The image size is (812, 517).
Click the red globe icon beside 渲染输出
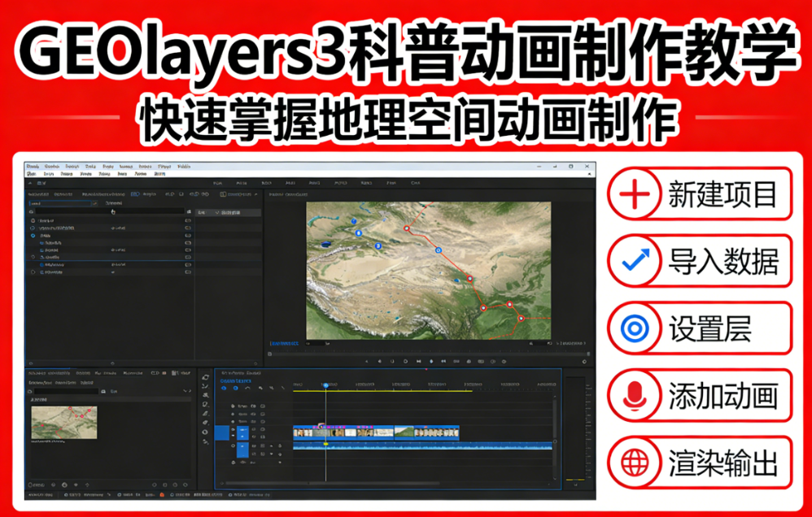click(x=635, y=463)
